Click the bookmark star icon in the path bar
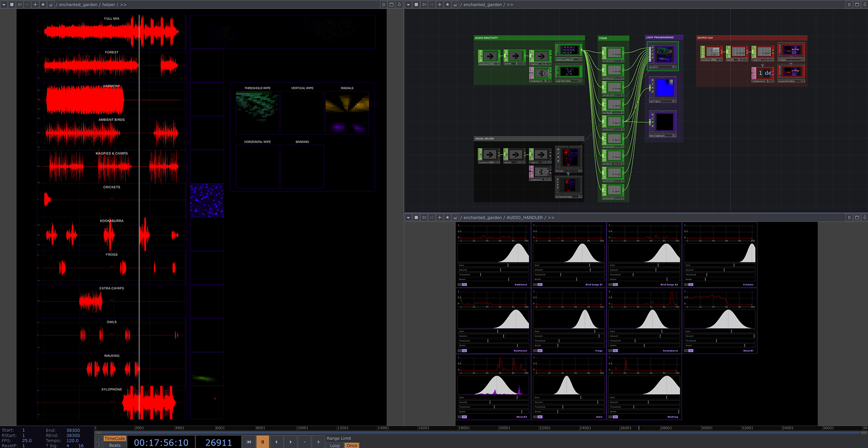Image resolution: width=868 pixels, height=448 pixels. tap(43, 5)
